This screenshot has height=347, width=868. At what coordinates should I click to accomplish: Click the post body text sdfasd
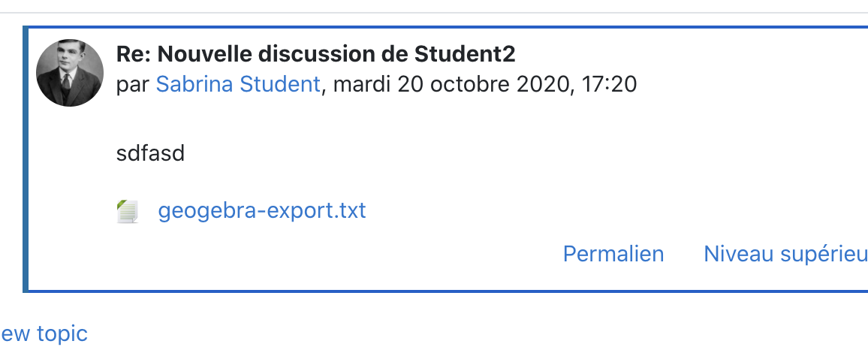(x=150, y=153)
